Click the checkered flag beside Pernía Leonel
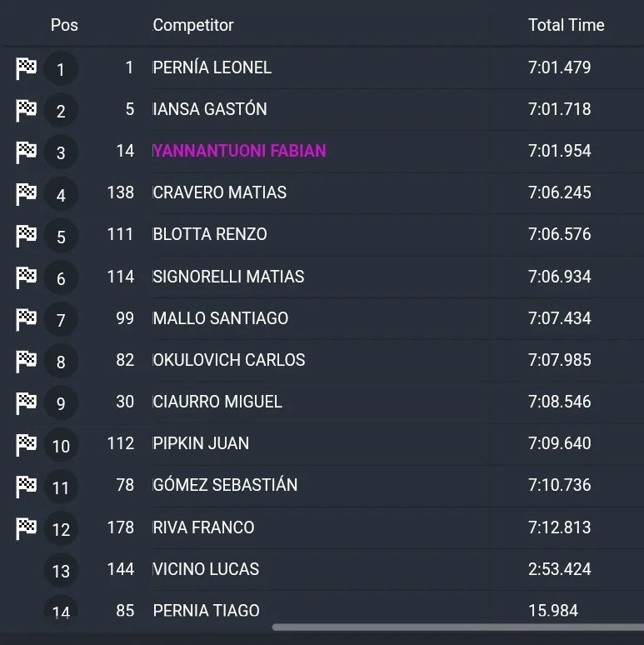The height and width of the screenshot is (645, 644). (x=27, y=68)
